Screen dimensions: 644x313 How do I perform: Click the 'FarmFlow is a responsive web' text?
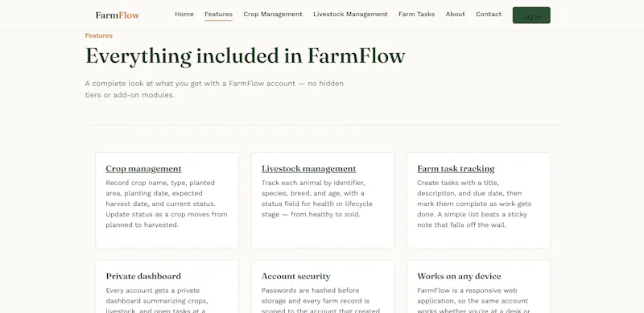473,301
